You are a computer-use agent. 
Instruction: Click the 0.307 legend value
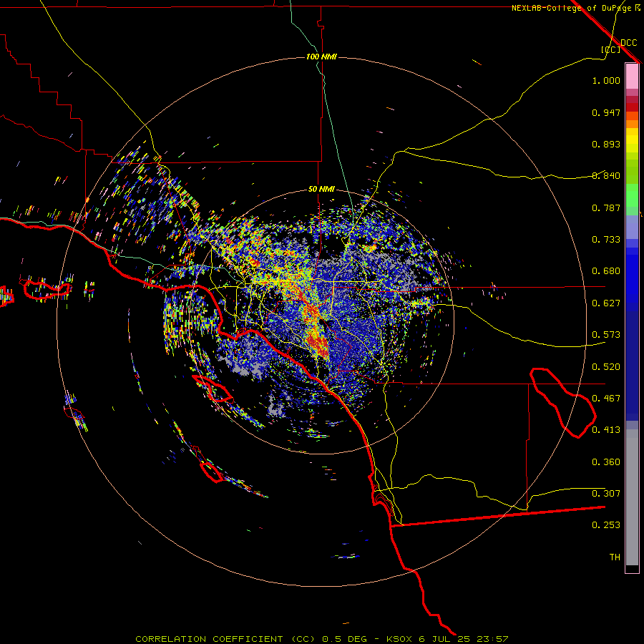pos(606,493)
